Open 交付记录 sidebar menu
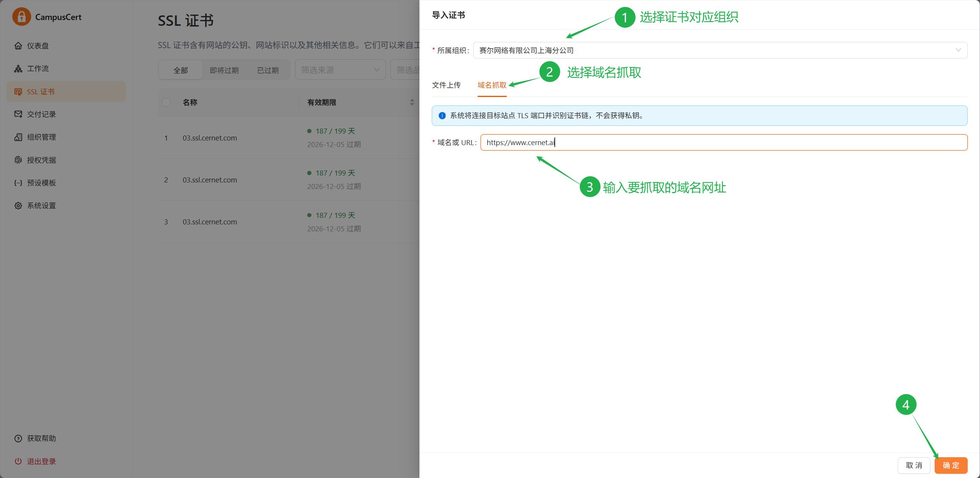The image size is (980, 478). tap(66, 114)
